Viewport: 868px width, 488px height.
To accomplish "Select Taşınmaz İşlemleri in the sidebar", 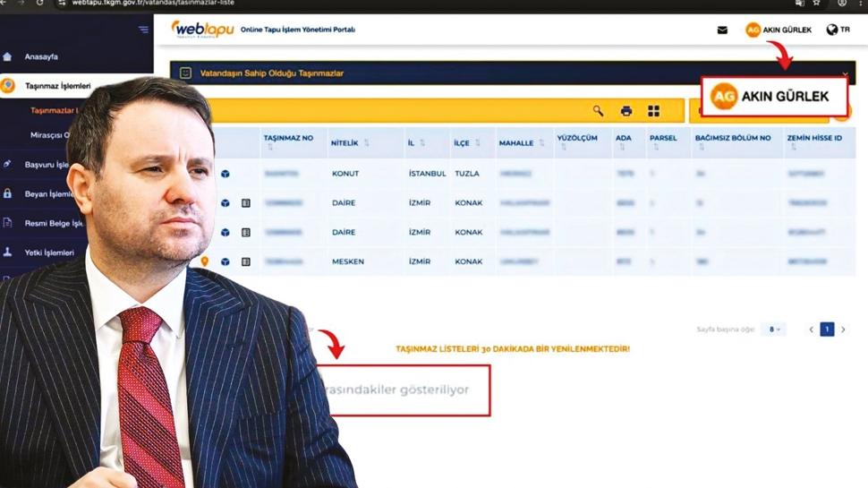I will coord(57,86).
